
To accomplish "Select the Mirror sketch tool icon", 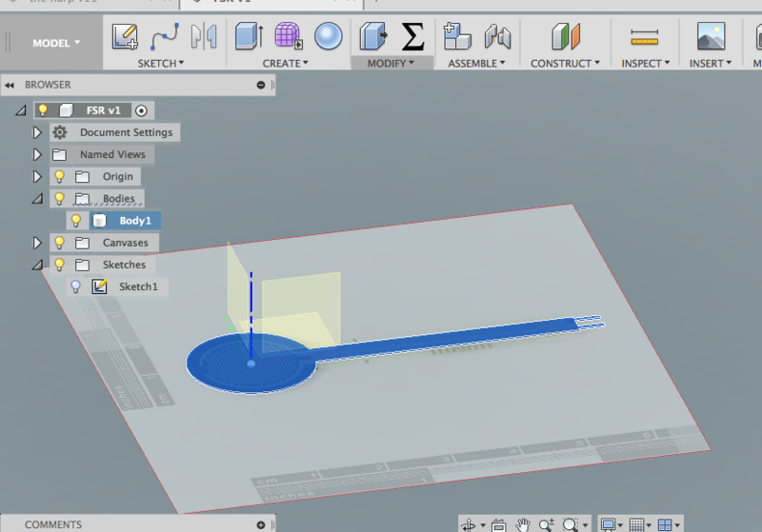I will [x=204, y=36].
